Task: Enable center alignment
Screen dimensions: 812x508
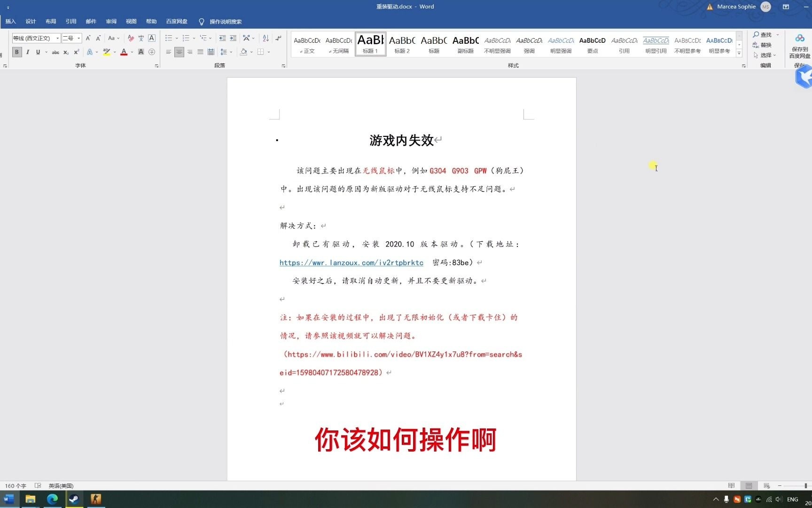Action: pos(179,52)
